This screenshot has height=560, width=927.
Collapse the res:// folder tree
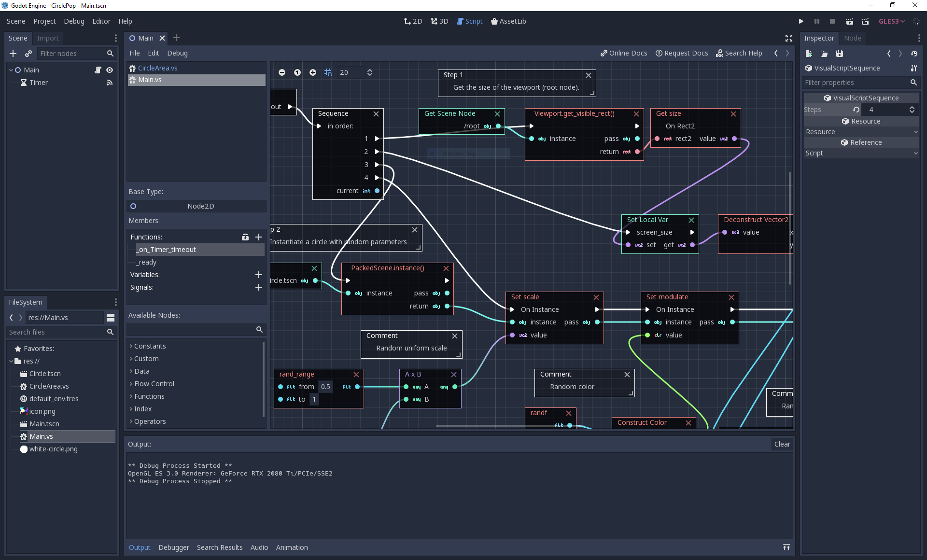click(x=11, y=361)
